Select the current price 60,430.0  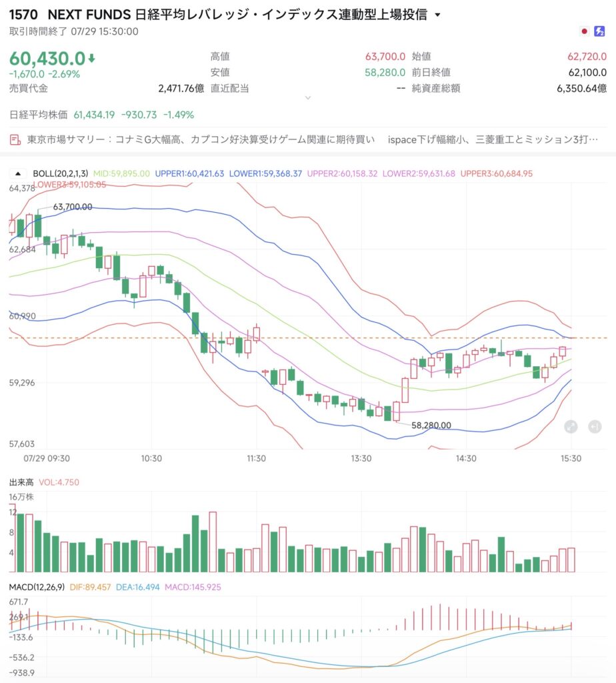click(47, 59)
